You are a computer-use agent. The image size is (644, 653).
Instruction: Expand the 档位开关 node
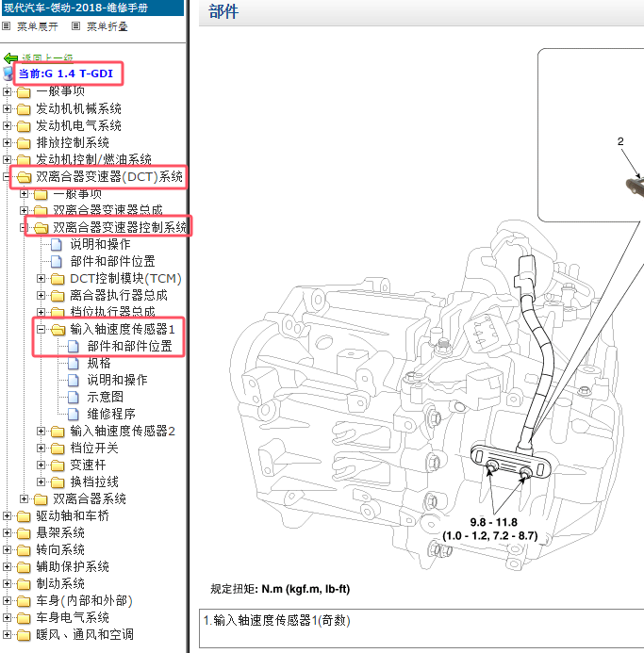point(41,449)
